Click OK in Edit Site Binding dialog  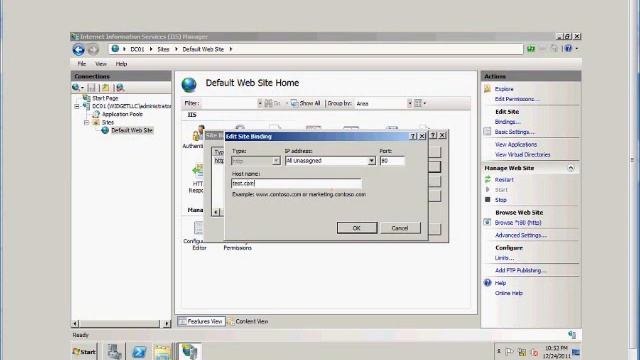click(x=357, y=228)
